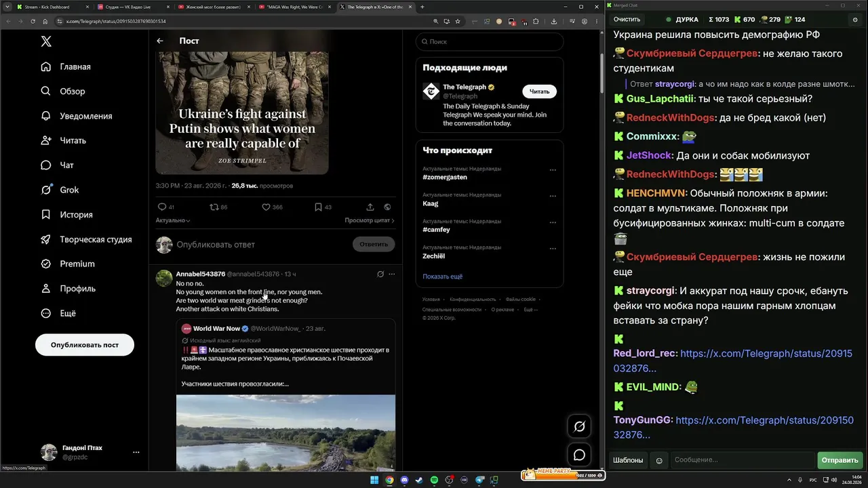Open Spotify from the Windows taskbar
This screenshot has width=868, height=488.
pyautogui.click(x=434, y=480)
